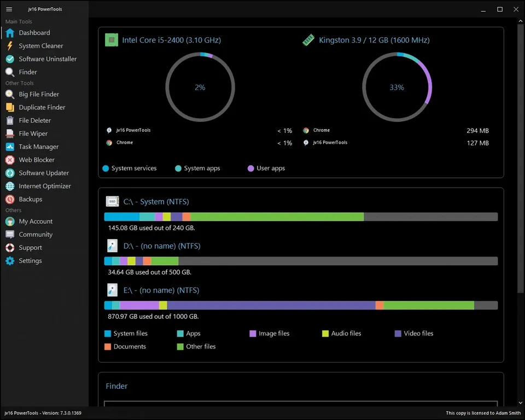Viewport: 525px width, 420px height.
Task: Click the Dashboard home icon
Action: 10,33
